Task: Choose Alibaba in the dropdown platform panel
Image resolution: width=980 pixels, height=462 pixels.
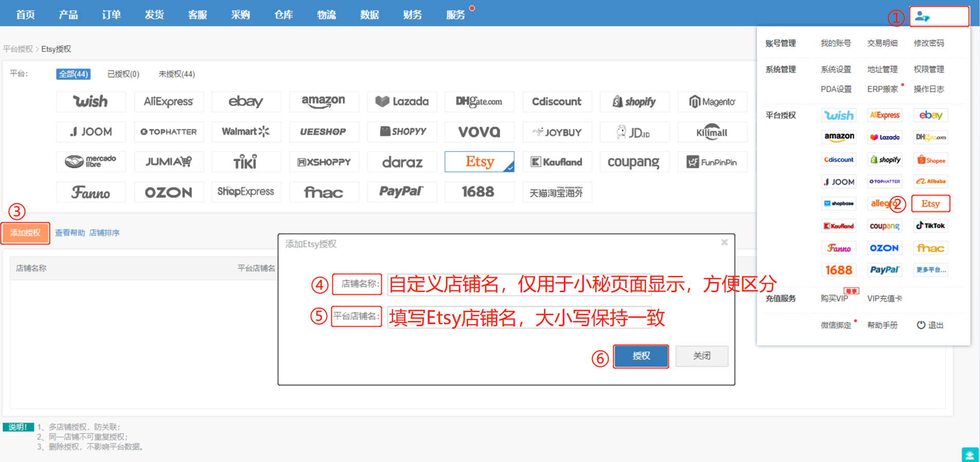Action: click(x=931, y=181)
